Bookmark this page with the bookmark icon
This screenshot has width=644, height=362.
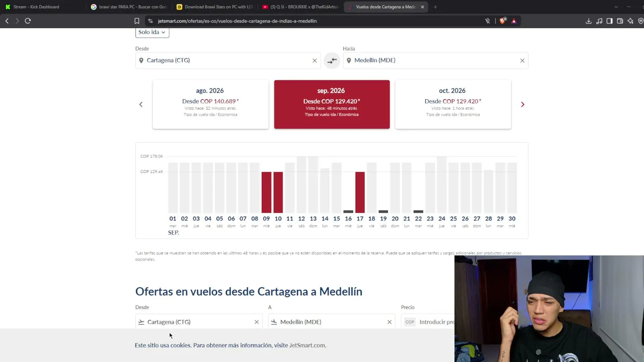tap(137, 21)
